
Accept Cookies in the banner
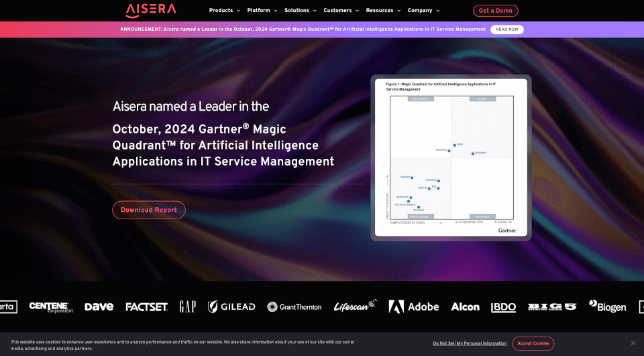(533, 343)
